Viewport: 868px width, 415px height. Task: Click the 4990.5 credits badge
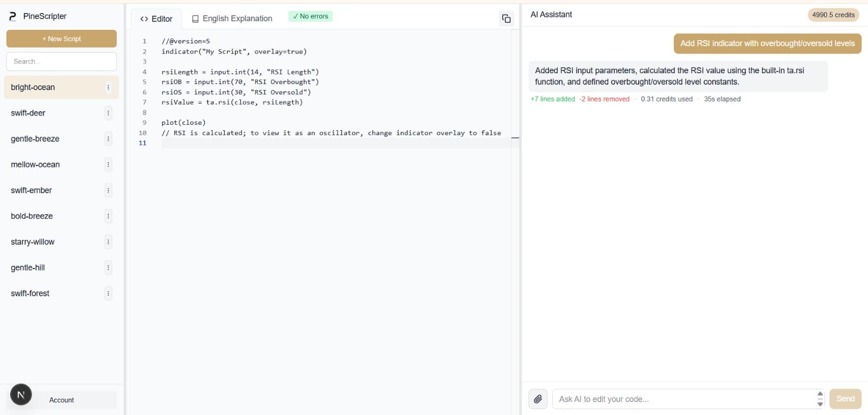[833, 15]
